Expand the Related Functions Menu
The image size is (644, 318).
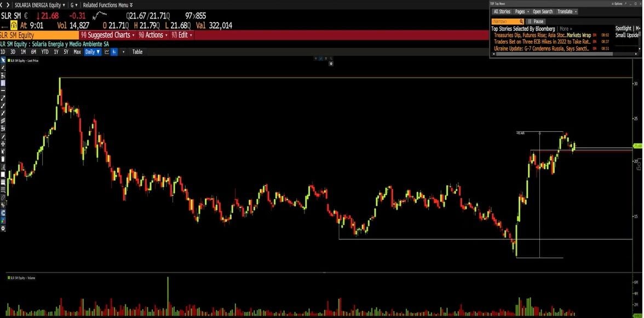107,5
